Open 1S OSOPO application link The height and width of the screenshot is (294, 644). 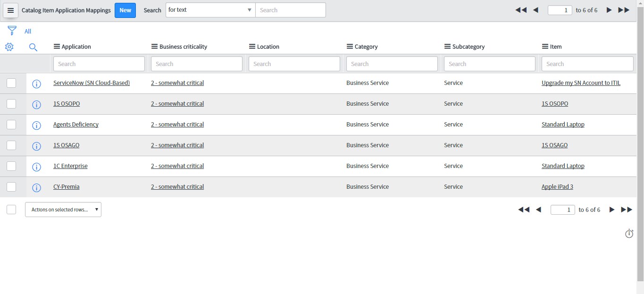click(67, 103)
